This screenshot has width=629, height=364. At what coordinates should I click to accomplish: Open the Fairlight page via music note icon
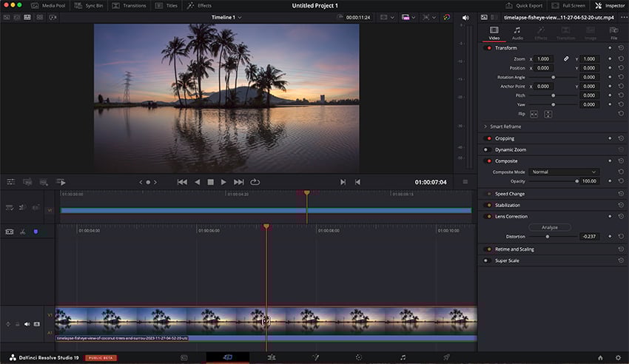(x=403, y=357)
